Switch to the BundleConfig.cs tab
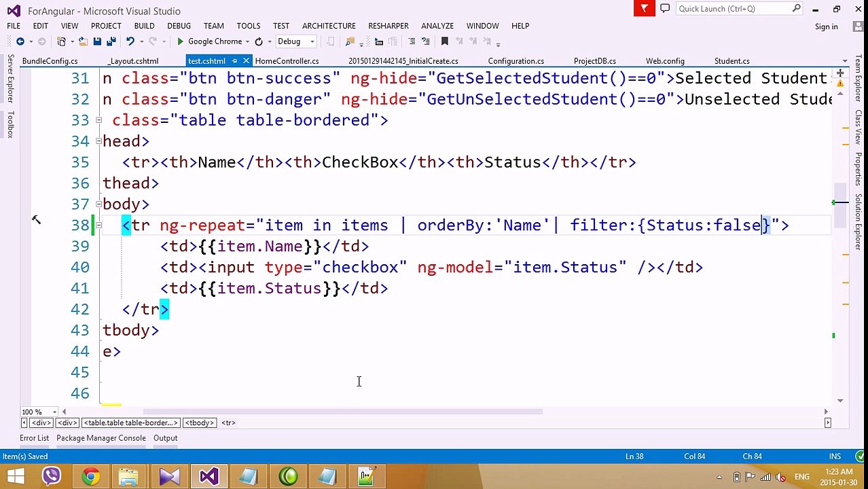 click(x=50, y=61)
